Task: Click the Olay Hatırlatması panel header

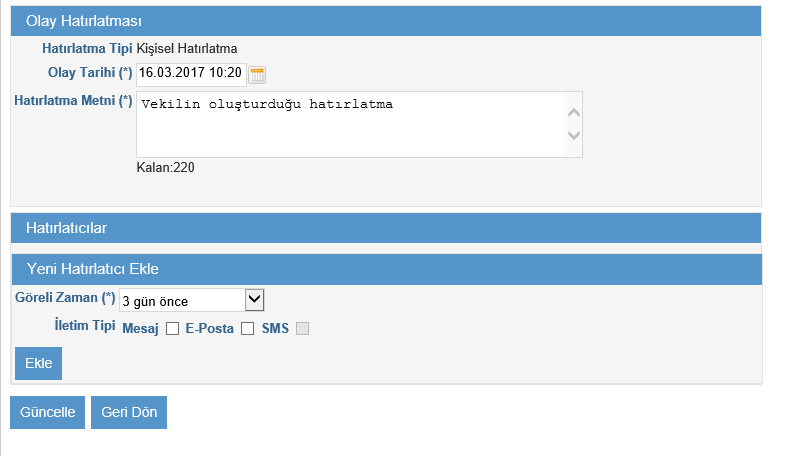Action: [x=386, y=21]
